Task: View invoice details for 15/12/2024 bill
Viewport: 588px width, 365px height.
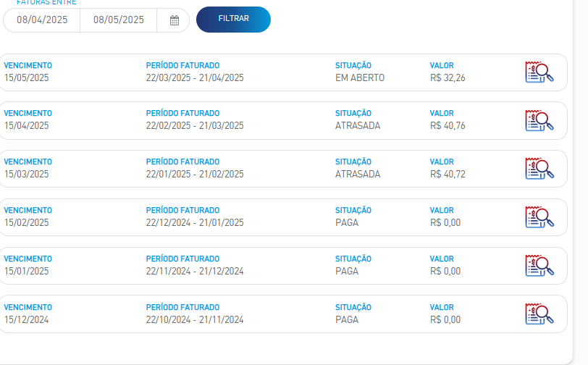Action: click(539, 314)
